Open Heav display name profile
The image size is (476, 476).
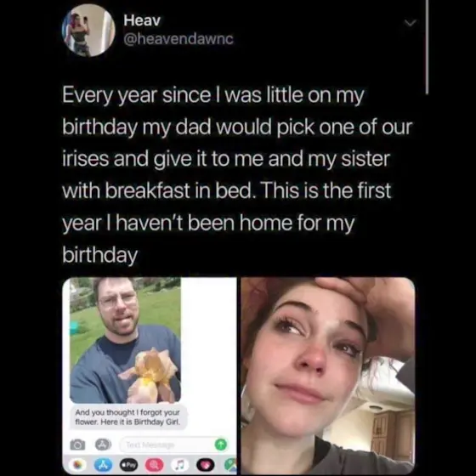tap(142, 20)
